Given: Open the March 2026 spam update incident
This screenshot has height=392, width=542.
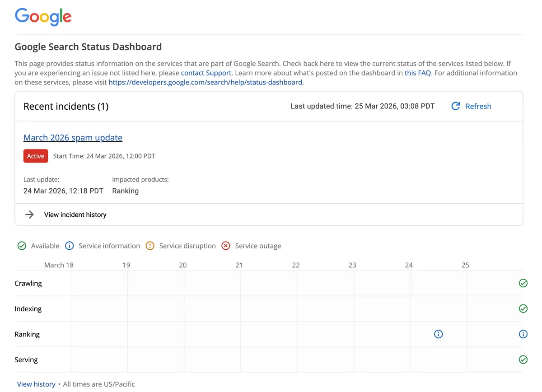Looking at the screenshot, I should tap(73, 137).
